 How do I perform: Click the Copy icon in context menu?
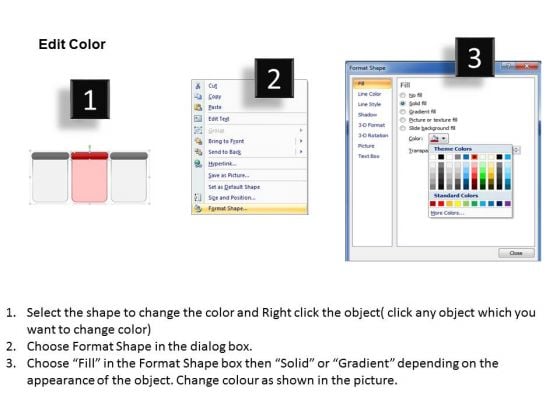point(198,96)
